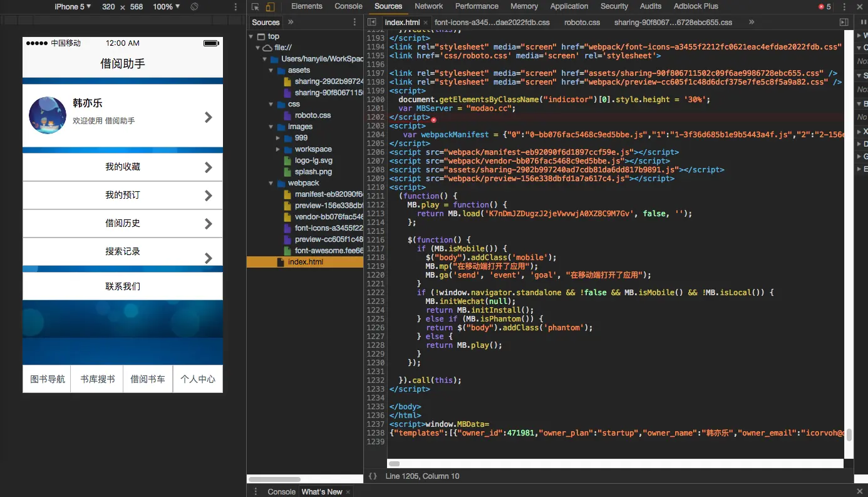The height and width of the screenshot is (497, 868).
Task: Tap the 借阅书车 bottom button
Action: [148, 379]
